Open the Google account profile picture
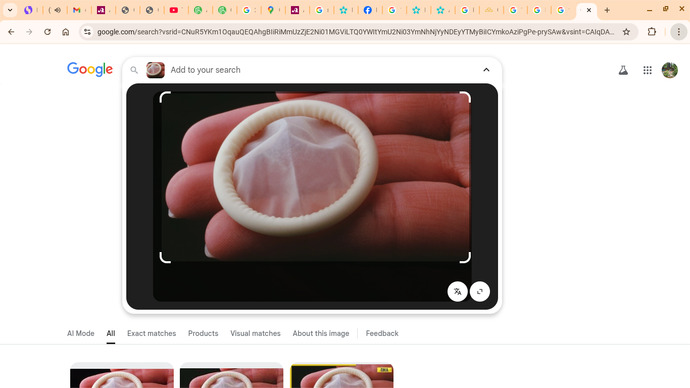 tap(670, 70)
